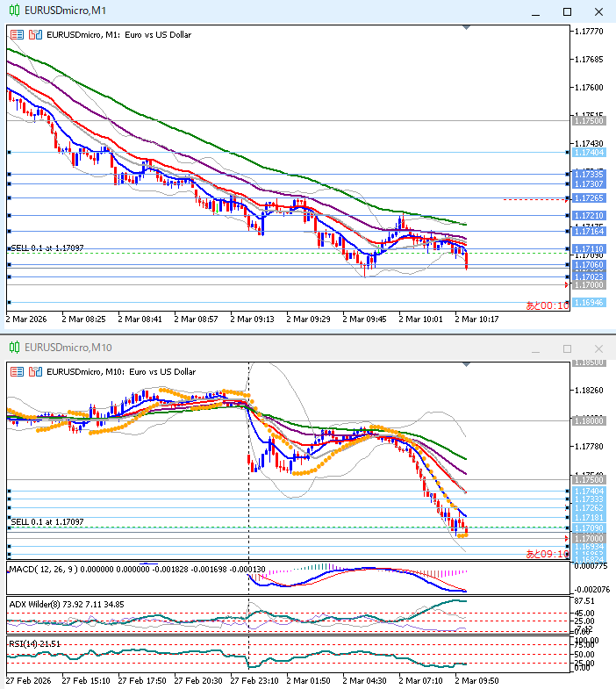Viewport: 616px width, 689px height.
Task: Select the 1.17500 price level label on M1 chart
Action: [588, 120]
